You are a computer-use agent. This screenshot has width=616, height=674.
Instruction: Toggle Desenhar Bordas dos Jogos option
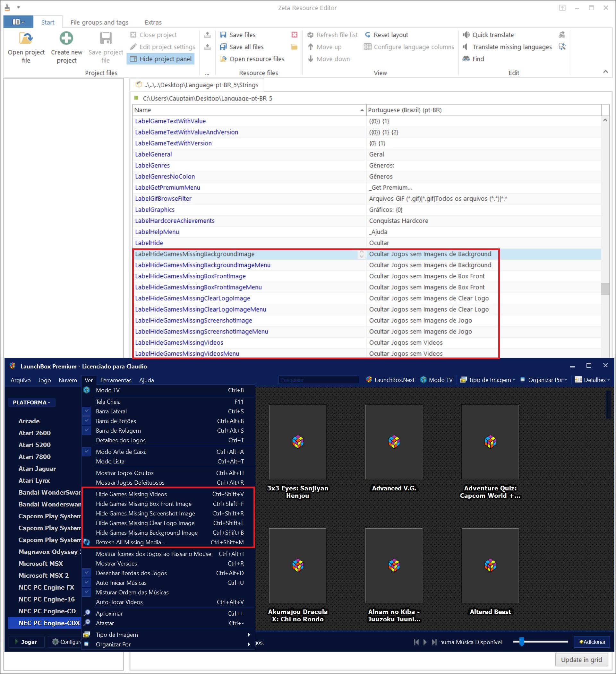[x=168, y=573]
